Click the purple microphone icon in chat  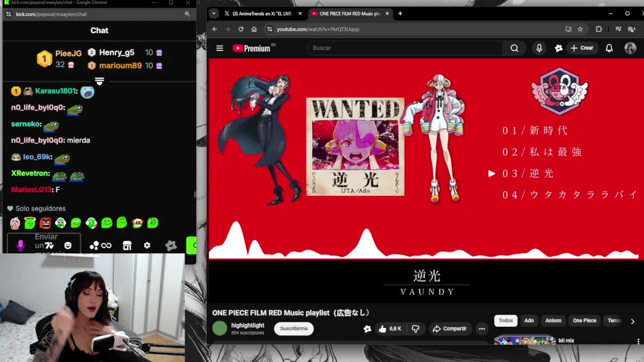[x=21, y=245]
